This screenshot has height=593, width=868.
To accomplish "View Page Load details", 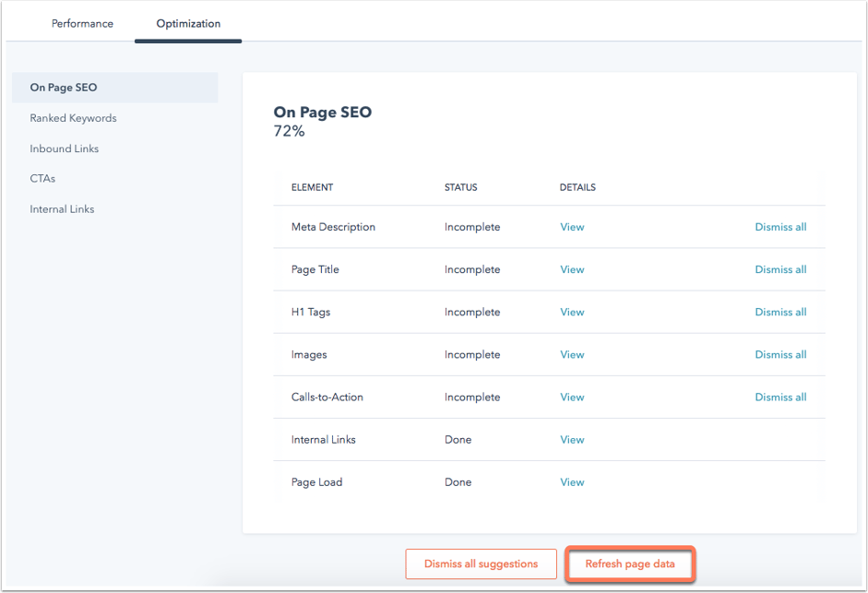I will (572, 482).
